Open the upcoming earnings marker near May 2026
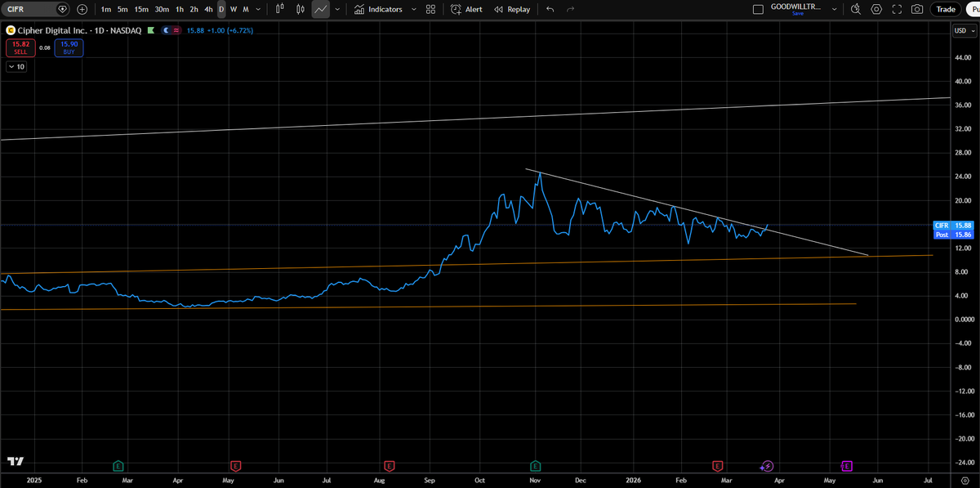980x488 pixels. pos(847,466)
